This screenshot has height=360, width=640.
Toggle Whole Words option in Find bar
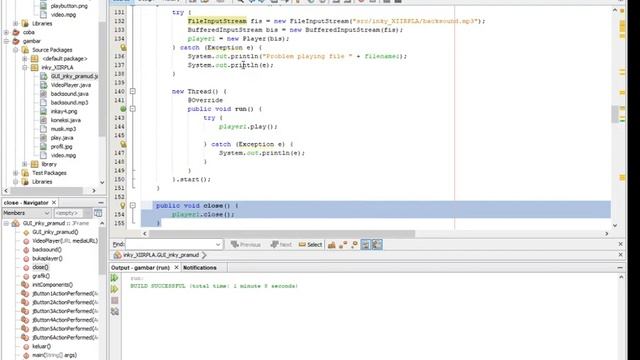coord(343,245)
